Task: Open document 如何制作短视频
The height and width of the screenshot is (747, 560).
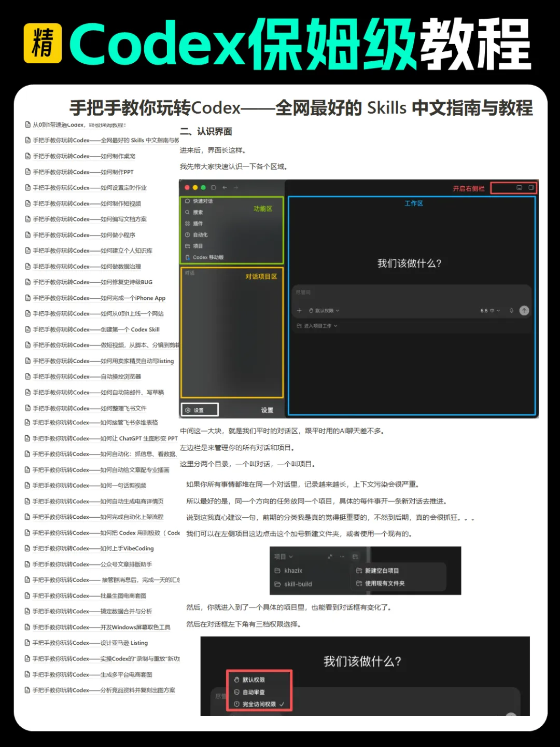Action: pos(83,203)
